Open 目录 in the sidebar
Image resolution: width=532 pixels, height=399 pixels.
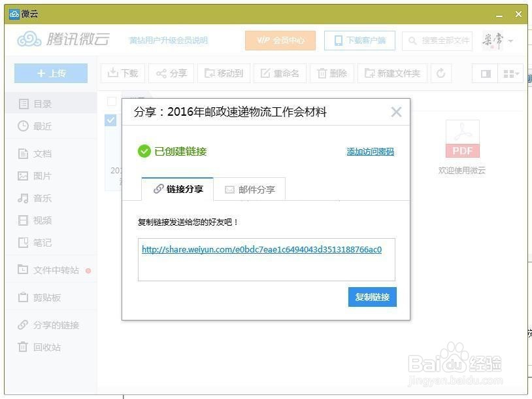pyautogui.click(x=51, y=103)
